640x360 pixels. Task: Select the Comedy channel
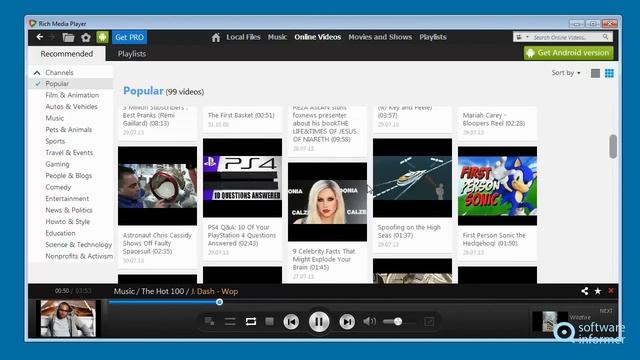pyautogui.click(x=58, y=187)
